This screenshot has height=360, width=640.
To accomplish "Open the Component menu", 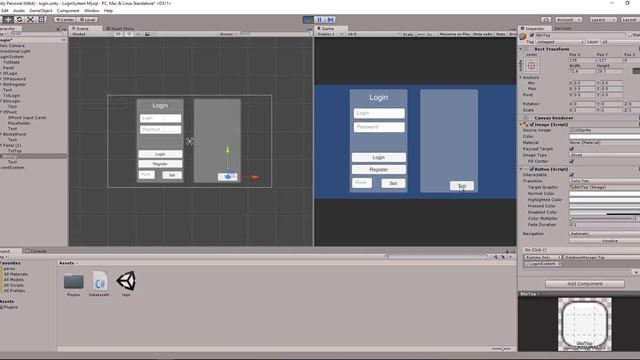I will tap(68, 11).
